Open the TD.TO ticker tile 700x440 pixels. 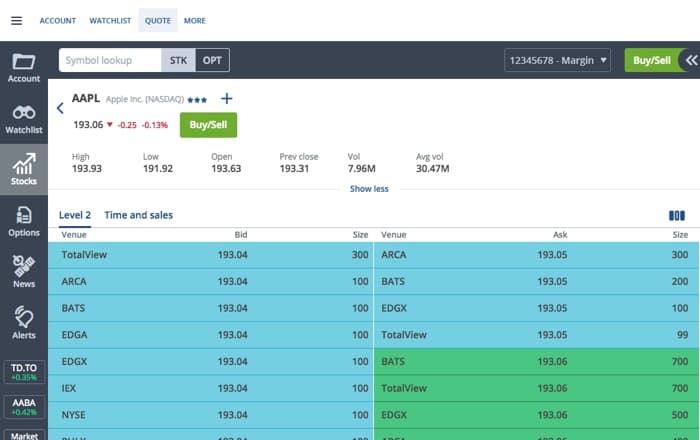24,372
